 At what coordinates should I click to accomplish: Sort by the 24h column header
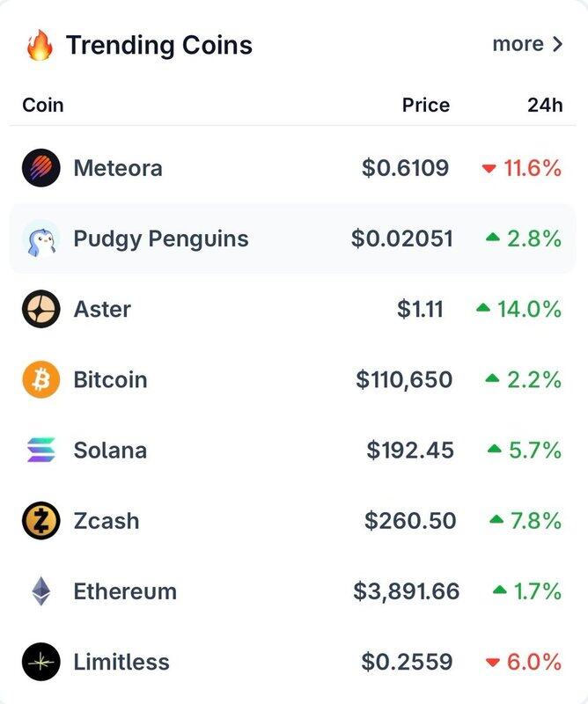[x=544, y=106]
